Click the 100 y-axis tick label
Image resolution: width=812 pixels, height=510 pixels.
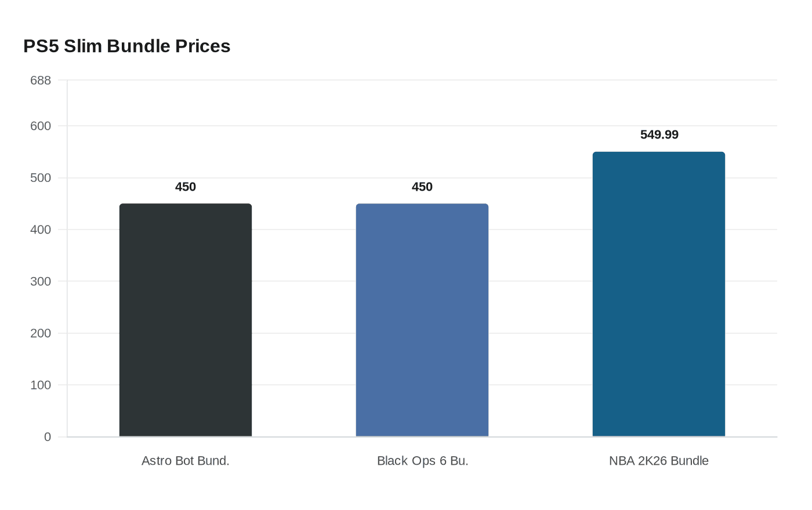tap(41, 385)
